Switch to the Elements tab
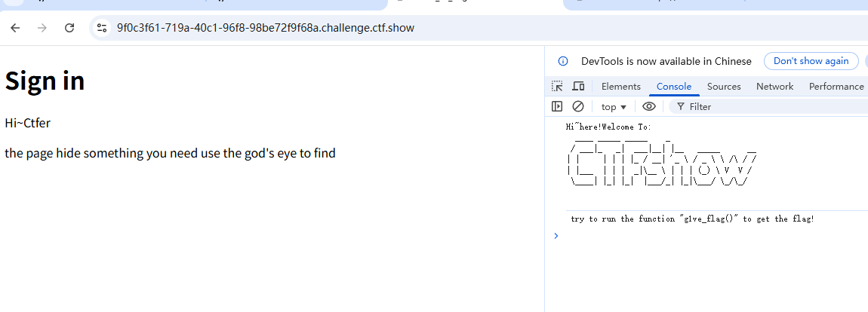Screen dimensions: 868x312 tap(620, 87)
